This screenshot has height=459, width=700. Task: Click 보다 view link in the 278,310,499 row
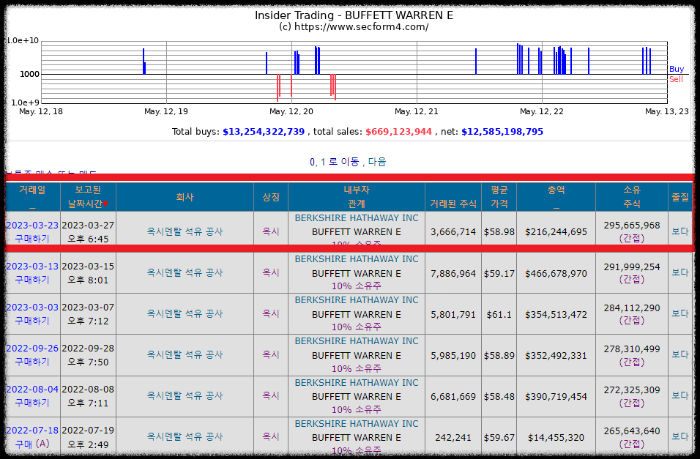[x=680, y=355]
